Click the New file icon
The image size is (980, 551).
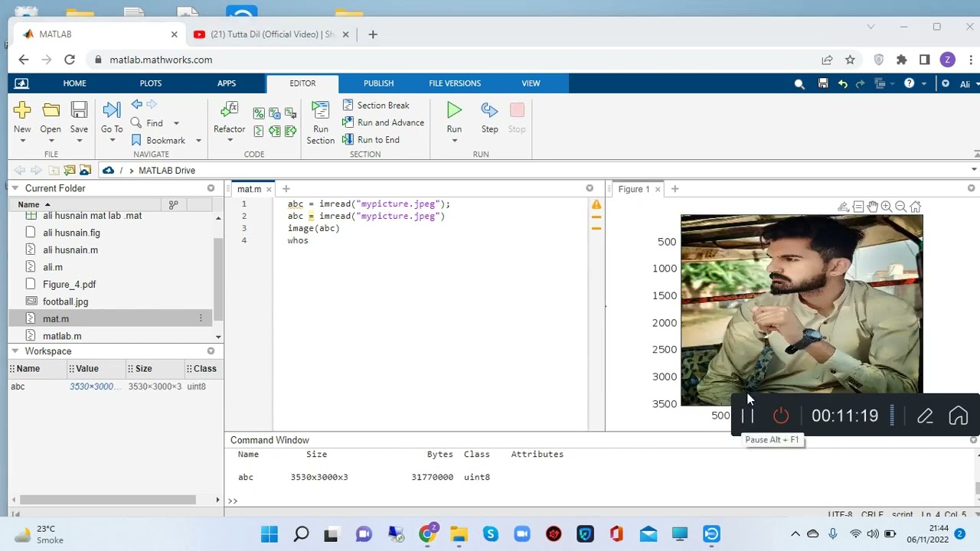pyautogui.click(x=22, y=110)
